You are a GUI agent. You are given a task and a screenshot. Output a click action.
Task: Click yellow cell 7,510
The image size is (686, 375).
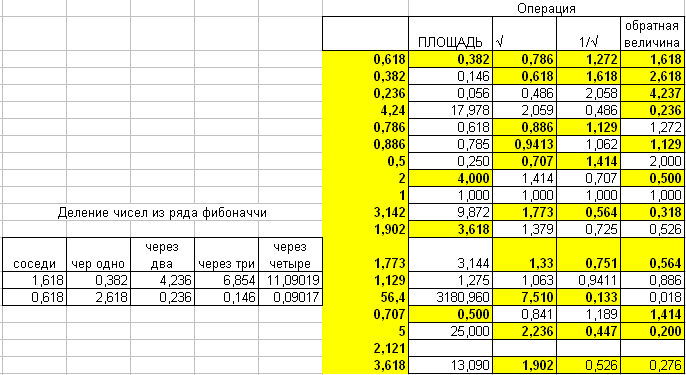point(525,297)
